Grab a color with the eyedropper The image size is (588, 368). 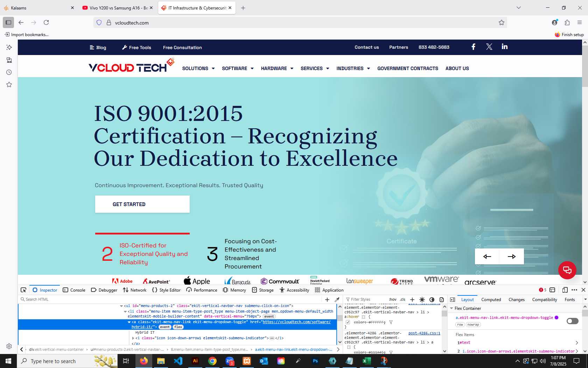[337, 299]
